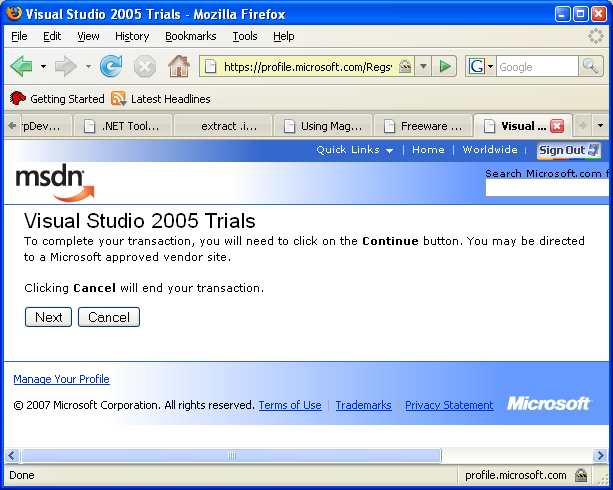Click the Google search engine icon
Image resolution: width=613 pixels, height=490 pixels.
477,66
